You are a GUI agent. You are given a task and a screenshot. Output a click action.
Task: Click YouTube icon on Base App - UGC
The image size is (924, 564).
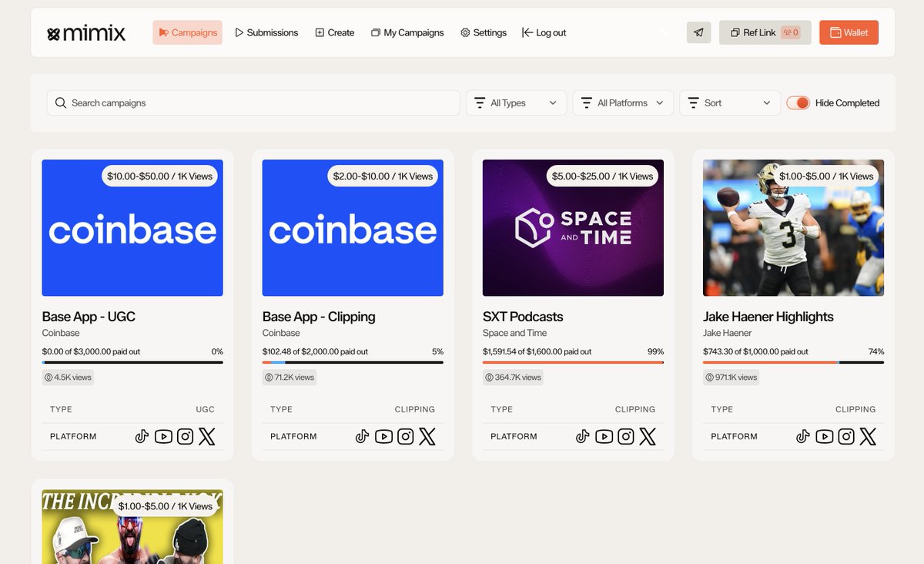pos(163,437)
